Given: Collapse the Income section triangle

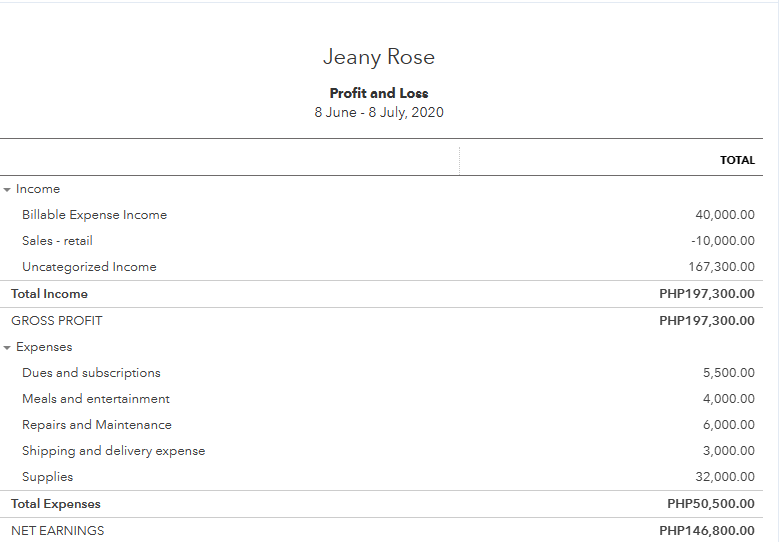Looking at the screenshot, I should point(7,189).
